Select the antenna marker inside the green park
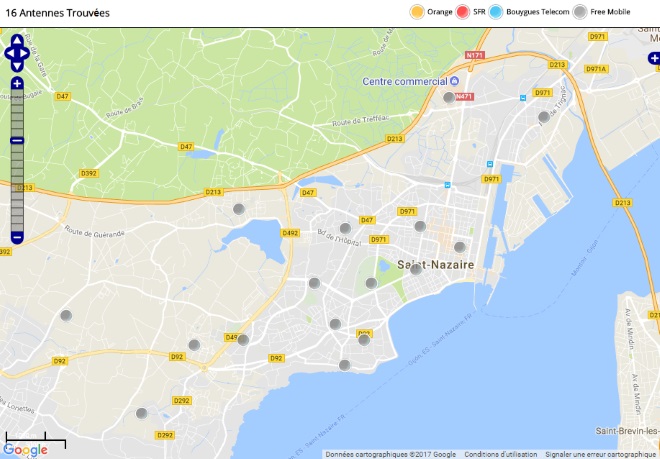Screen dimensions: 660x459 tap(371, 283)
